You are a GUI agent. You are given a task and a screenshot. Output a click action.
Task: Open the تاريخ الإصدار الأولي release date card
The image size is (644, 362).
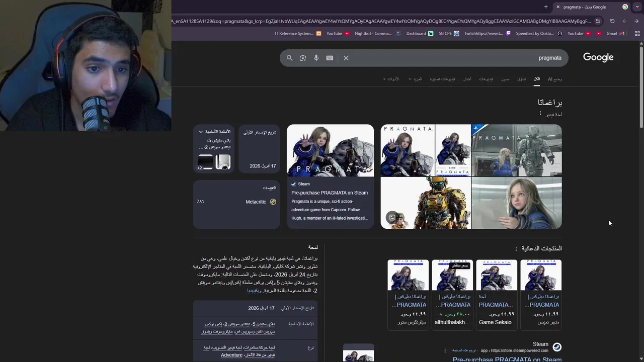[x=259, y=149]
